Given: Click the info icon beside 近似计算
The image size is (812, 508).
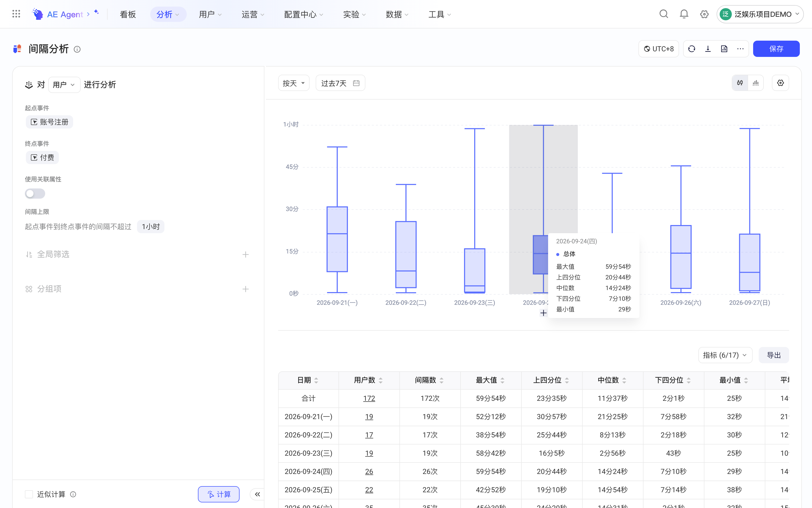Looking at the screenshot, I should click(73, 494).
